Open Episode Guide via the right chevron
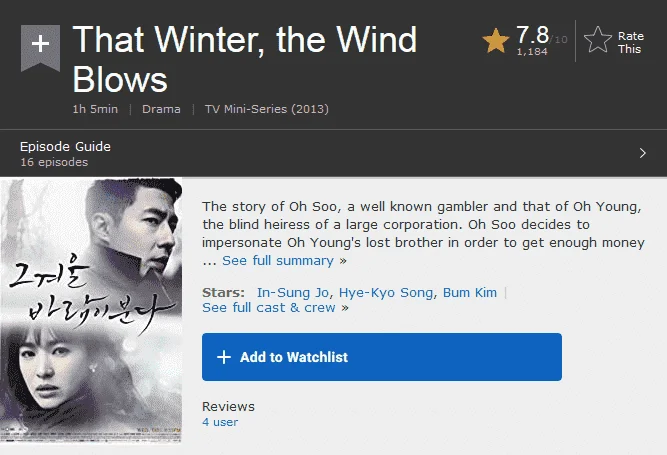The height and width of the screenshot is (455, 667). (x=643, y=153)
